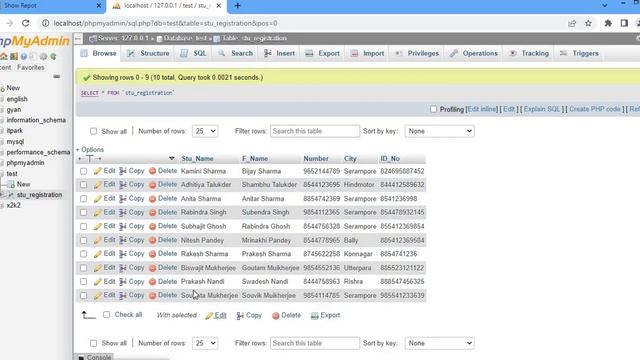Sort by the City column header
The height and width of the screenshot is (360, 640).
click(350, 159)
